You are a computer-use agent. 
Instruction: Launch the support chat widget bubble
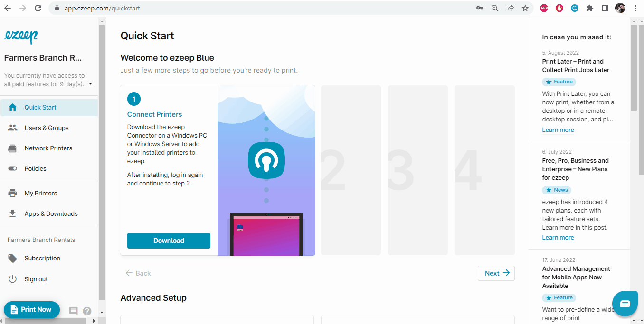pos(625,303)
